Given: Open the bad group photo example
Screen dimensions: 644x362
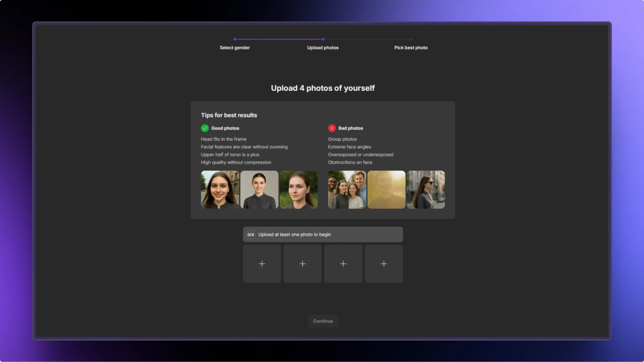Looking at the screenshot, I should (347, 190).
